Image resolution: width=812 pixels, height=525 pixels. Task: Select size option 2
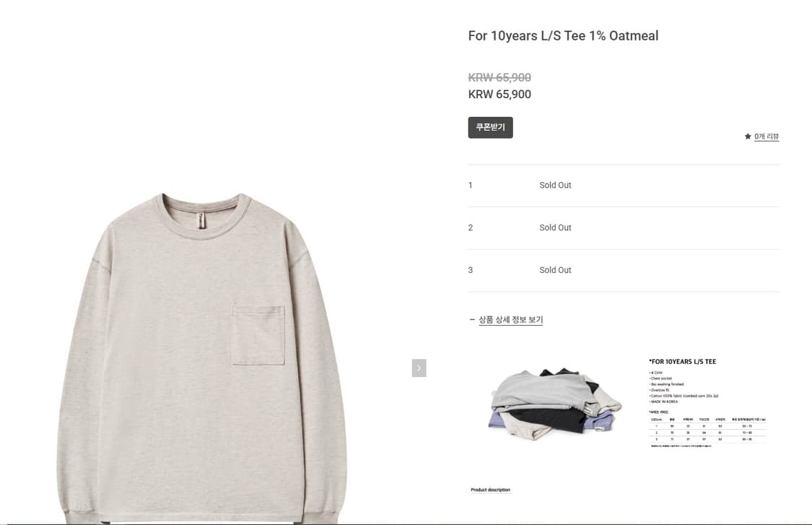tap(624, 228)
